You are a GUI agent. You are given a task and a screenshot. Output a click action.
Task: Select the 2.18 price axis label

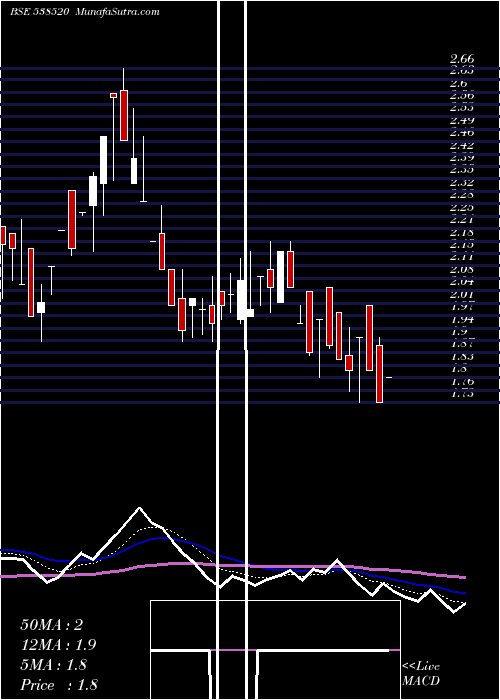(x=462, y=233)
